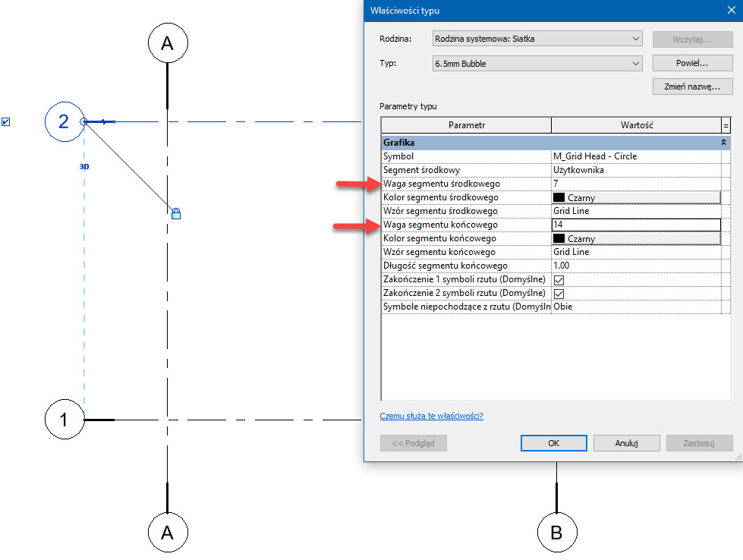Open the Czemu służą te właściwości link
This screenshot has width=743, height=560.
431,416
